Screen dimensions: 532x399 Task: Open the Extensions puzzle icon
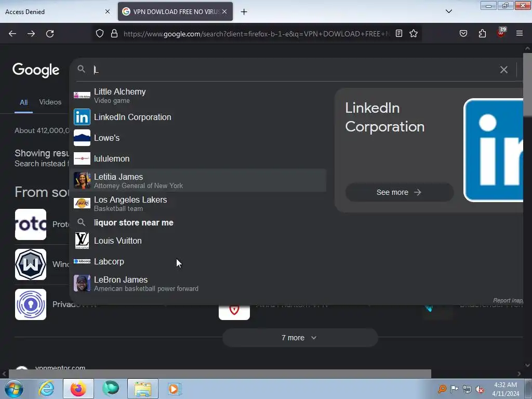click(x=482, y=34)
